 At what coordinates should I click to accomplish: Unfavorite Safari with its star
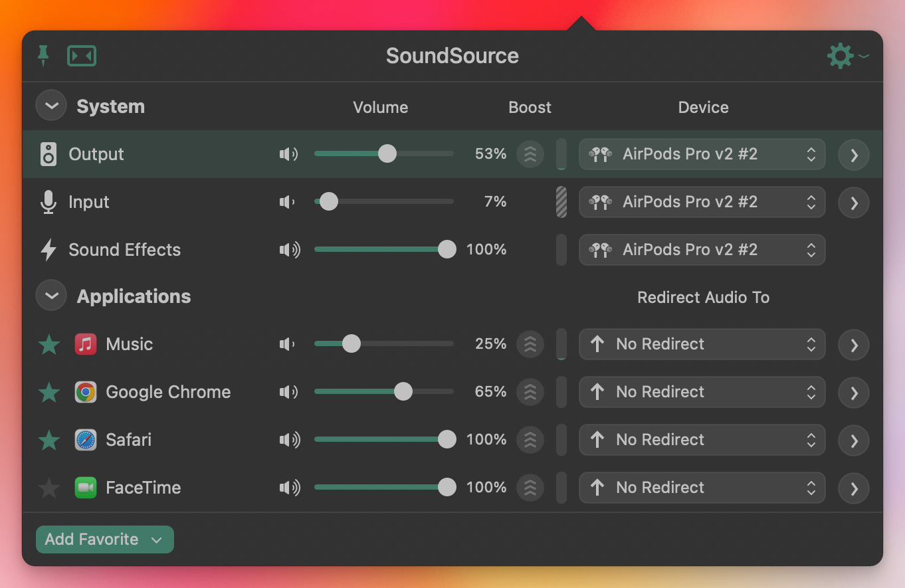[49, 440]
